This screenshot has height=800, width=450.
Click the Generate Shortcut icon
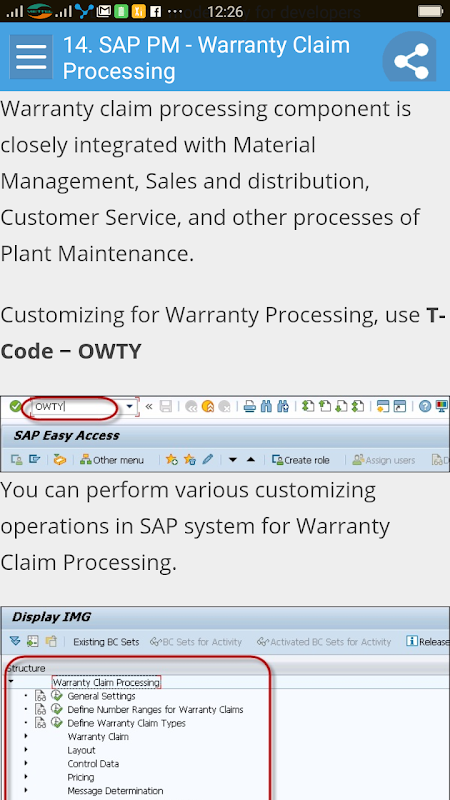400,407
